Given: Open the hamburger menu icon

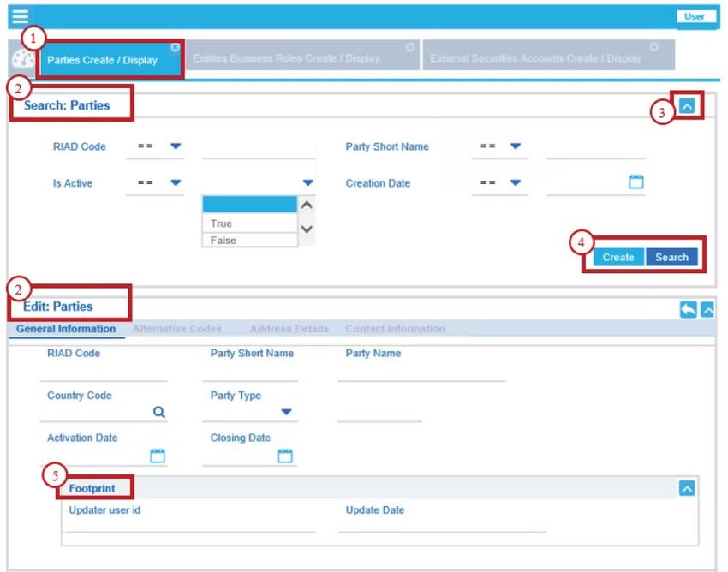Looking at the screenshot, I should point(20,15).
